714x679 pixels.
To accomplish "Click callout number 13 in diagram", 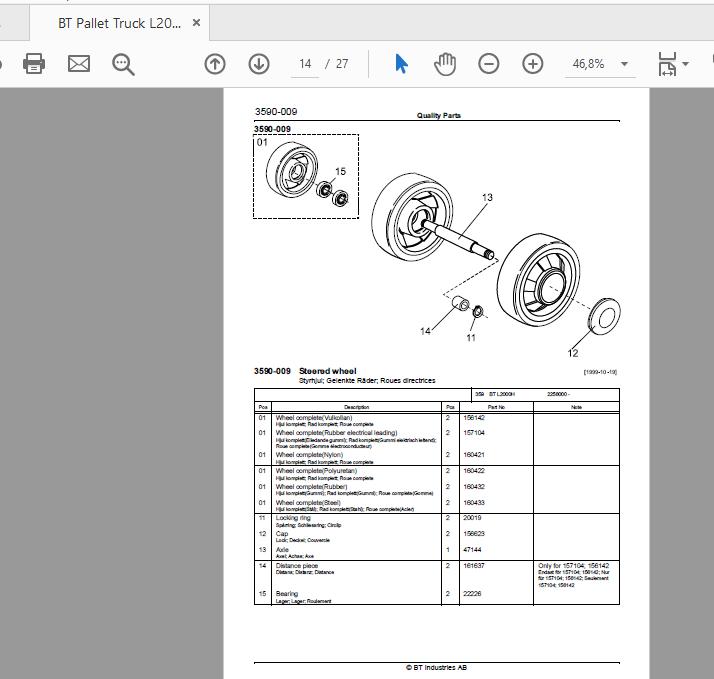I will (487, 197).
